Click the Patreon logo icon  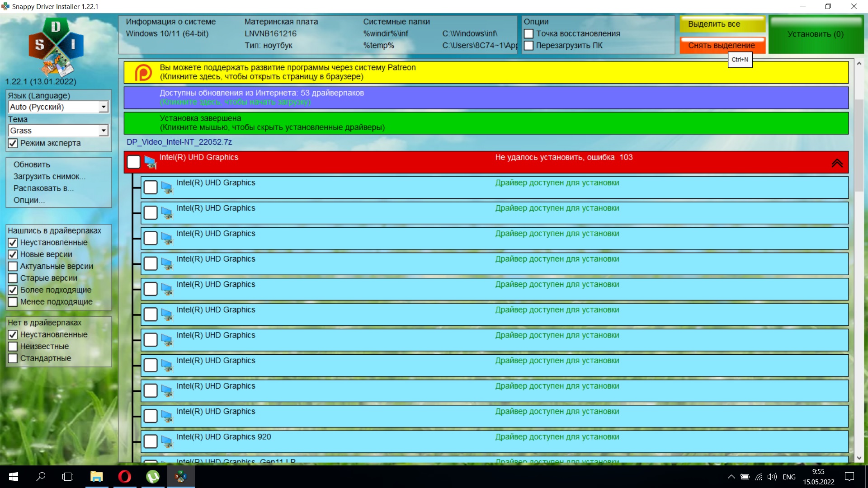[x=143, y=72]
